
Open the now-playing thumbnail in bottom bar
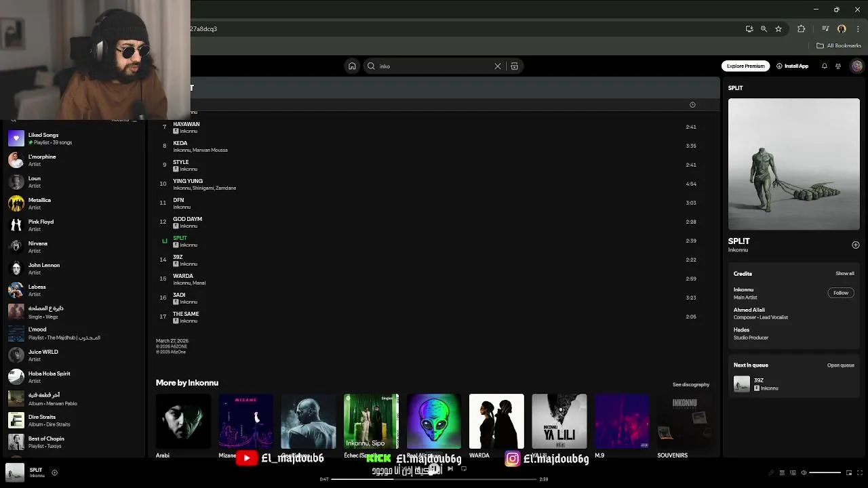(15, 472)
